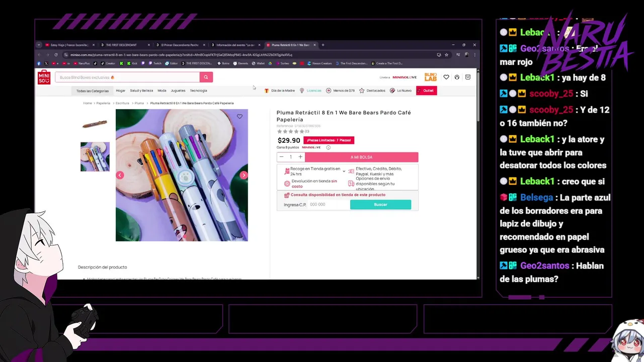The height and width of the screenshot is (362, 644).
Task: Click the Blind Lab logo
Action: [430, 77]
